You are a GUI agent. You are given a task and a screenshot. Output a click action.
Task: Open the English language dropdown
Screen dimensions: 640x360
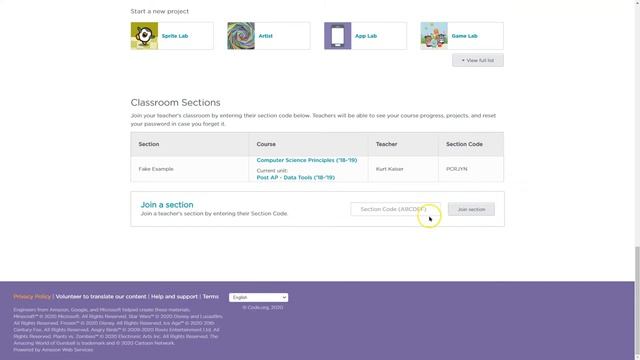click(258, 297)
